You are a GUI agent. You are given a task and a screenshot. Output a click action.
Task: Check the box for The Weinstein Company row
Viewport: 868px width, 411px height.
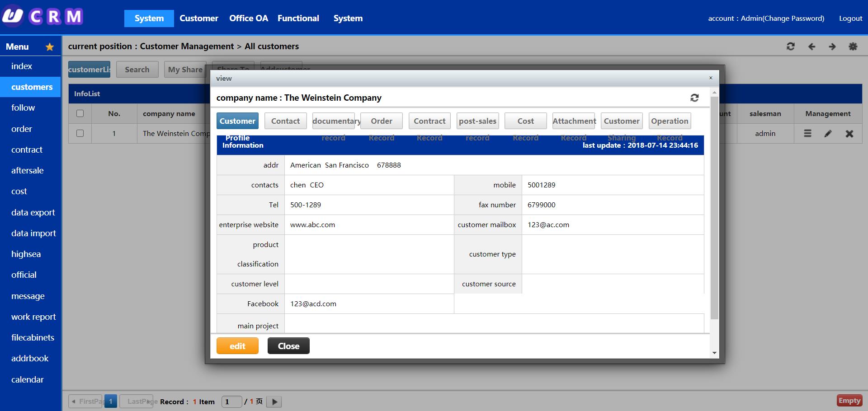tap(80, 133)
